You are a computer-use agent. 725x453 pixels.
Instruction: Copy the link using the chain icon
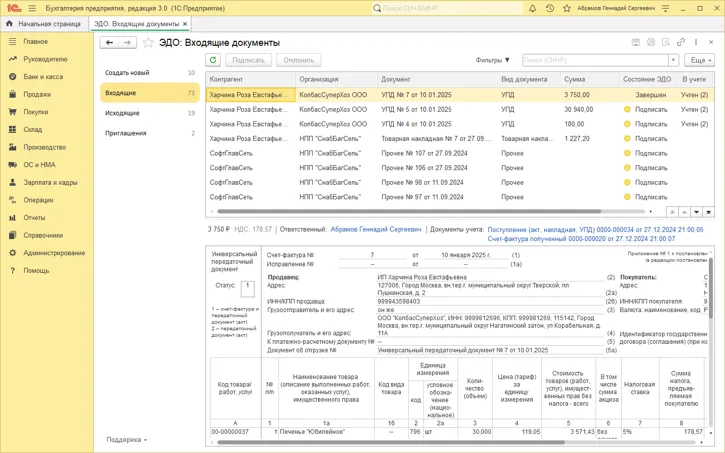pyautogui.click(x=681, y=43)
